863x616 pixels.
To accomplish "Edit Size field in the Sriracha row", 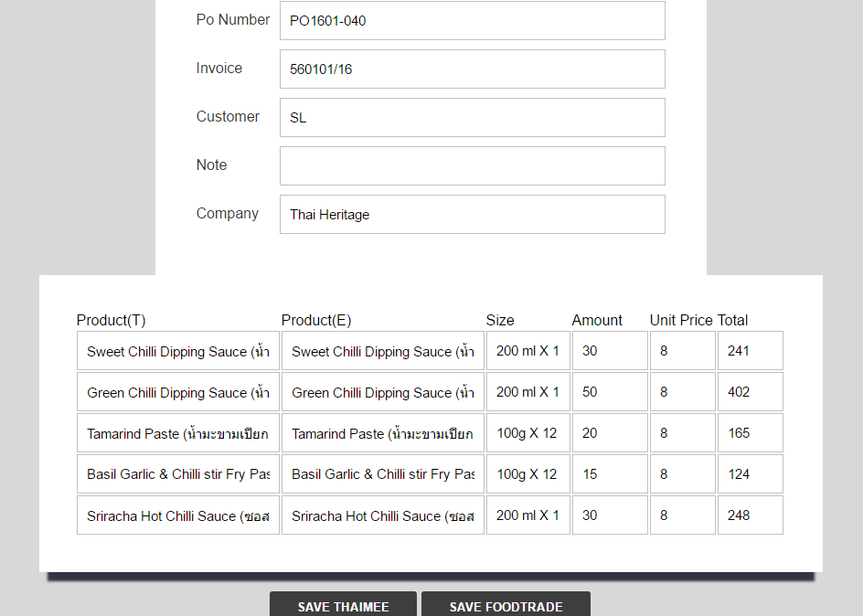I will (x=527, y=515).
